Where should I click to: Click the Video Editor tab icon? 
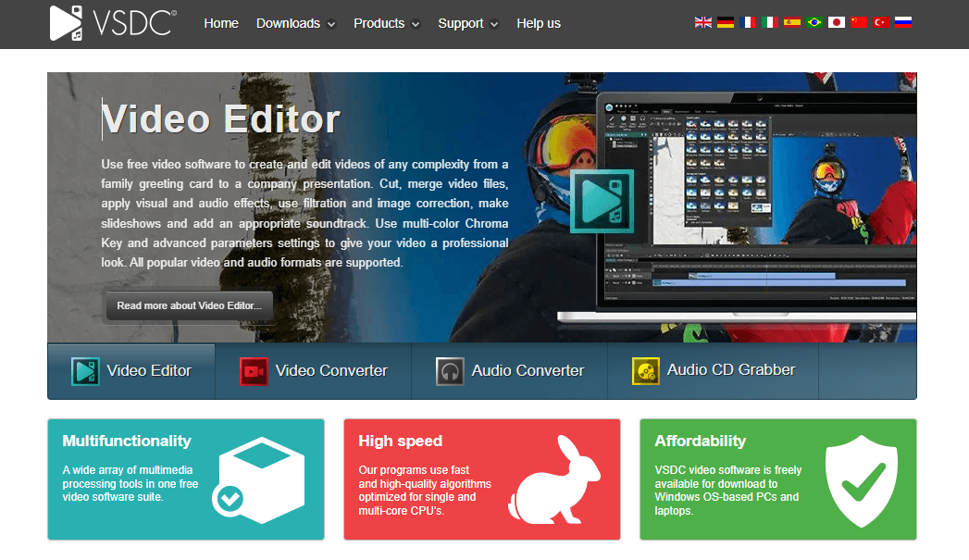click(84, 371)
